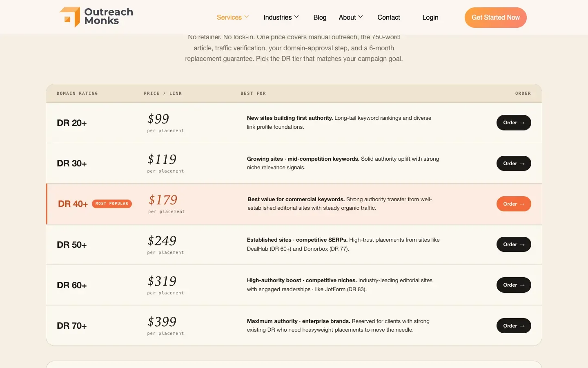Click 'New sites building first authority' text
The image size is (588, 368).
(290, 118)
